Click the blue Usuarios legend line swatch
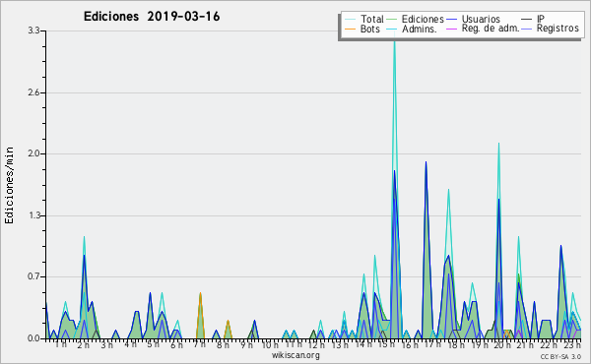The width and height of the screenshot is (591, 364). (451, 20)
